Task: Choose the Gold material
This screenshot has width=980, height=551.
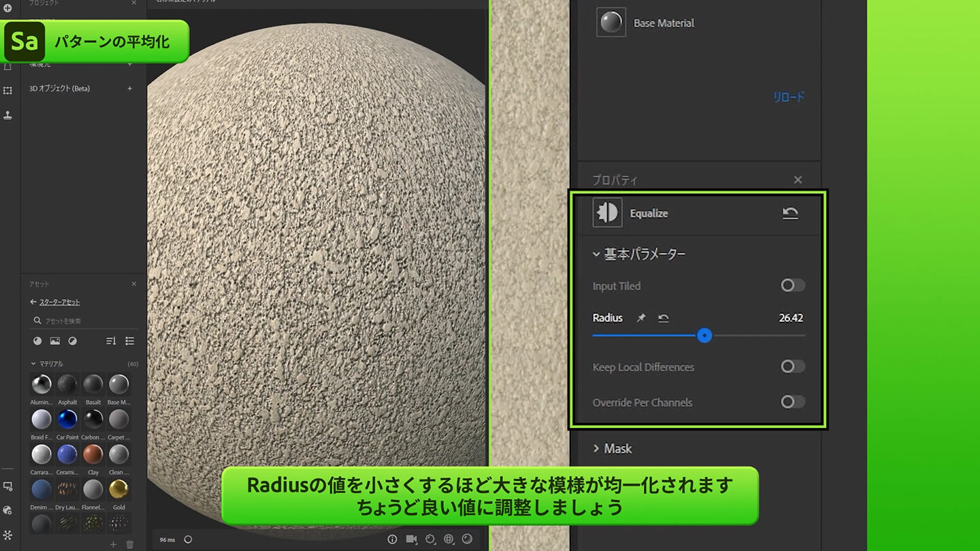Action: click(118, 489)
